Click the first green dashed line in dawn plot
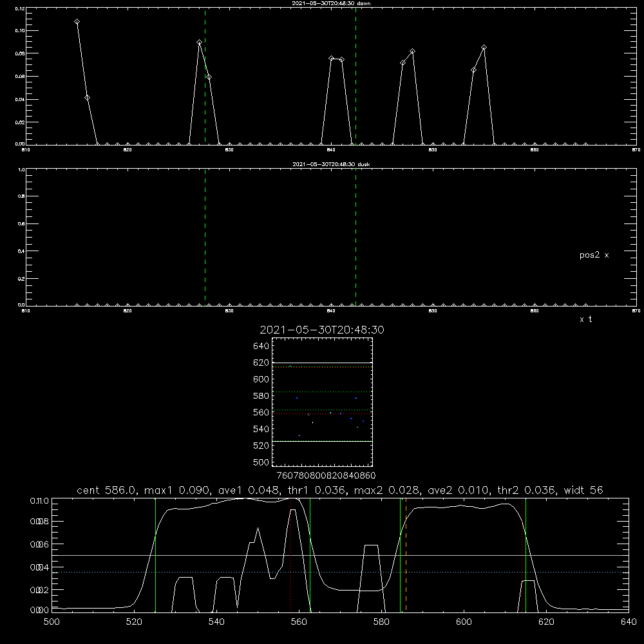The height and width of the screenshot is (644, 644). [x=205, y=76]
